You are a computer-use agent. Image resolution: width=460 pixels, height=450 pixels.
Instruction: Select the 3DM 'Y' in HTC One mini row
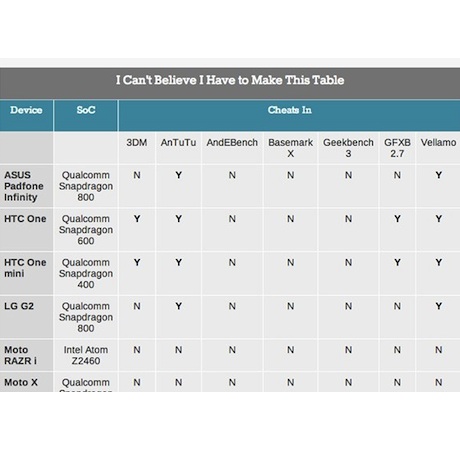(x=137, y=262)
